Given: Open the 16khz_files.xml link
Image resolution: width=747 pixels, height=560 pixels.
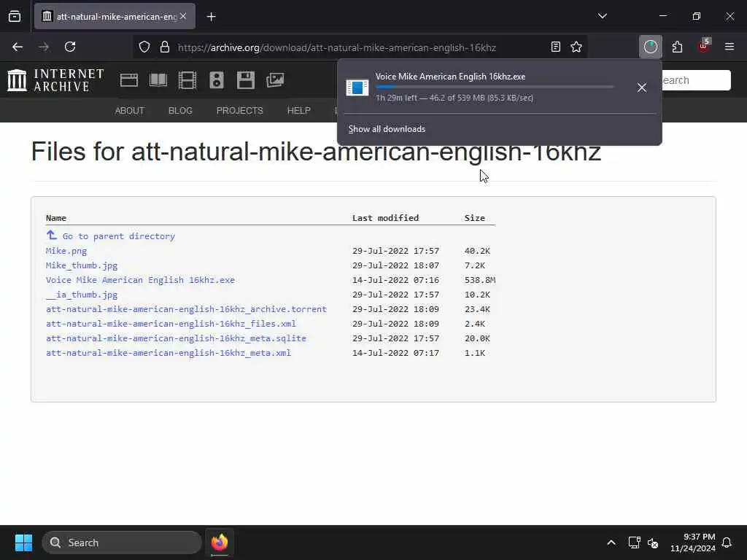Looking at the screenshot, I should pos(171,324).
